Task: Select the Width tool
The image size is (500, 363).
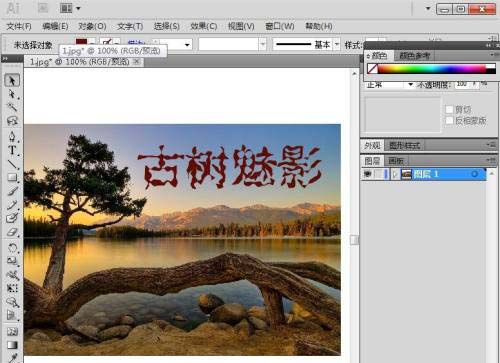Action: (x=12, y=275)
